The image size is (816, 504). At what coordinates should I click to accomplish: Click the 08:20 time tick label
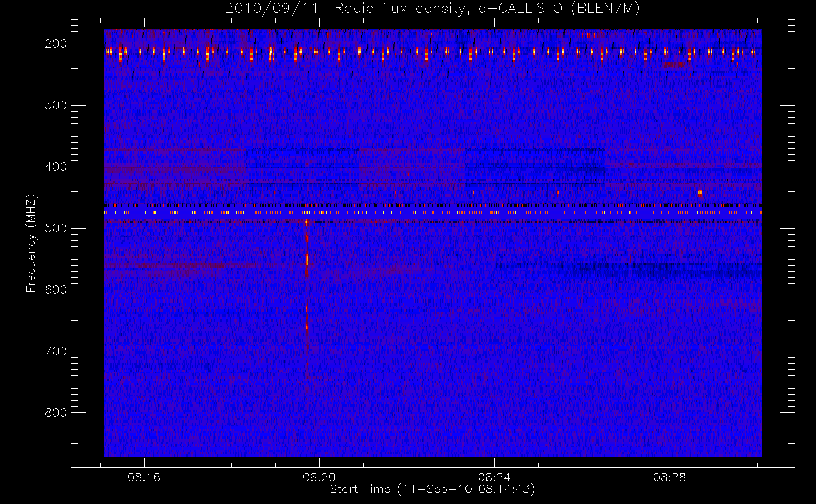[x=319, y=477]
